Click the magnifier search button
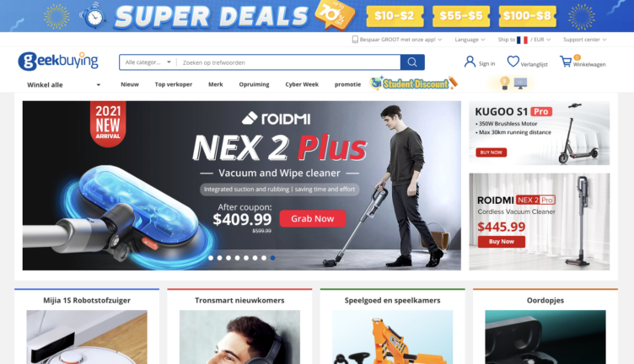Screen dimensions: 634x364 [412, 62]
